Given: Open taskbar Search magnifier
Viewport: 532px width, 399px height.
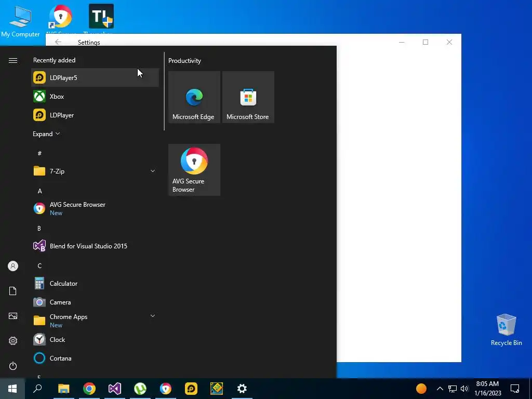Looking at the screenshot, I should 37,389.
